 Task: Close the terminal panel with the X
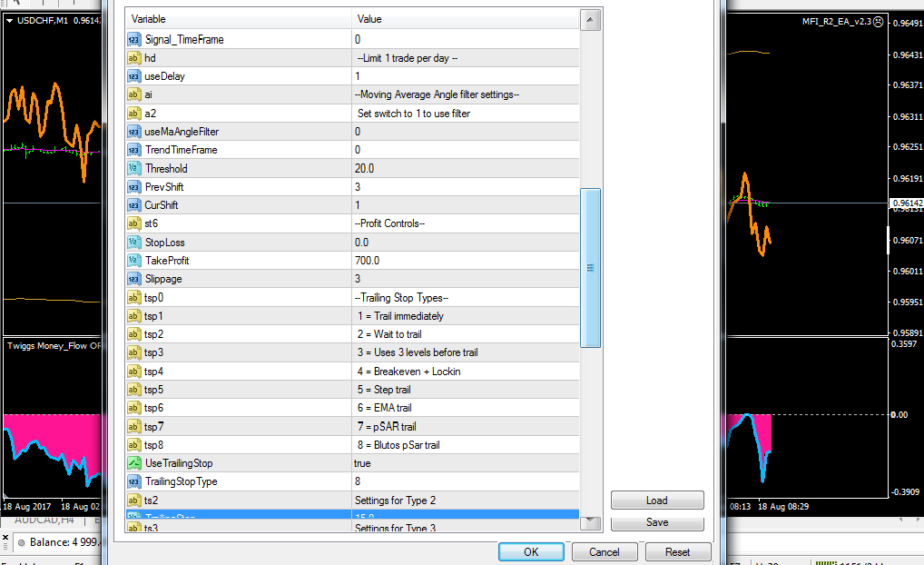5,538
